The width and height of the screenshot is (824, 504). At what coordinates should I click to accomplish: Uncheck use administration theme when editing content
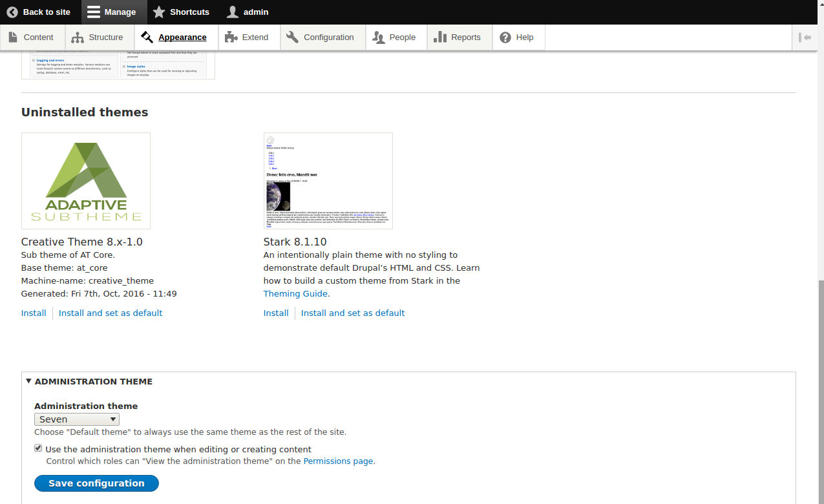pos(38,448)
